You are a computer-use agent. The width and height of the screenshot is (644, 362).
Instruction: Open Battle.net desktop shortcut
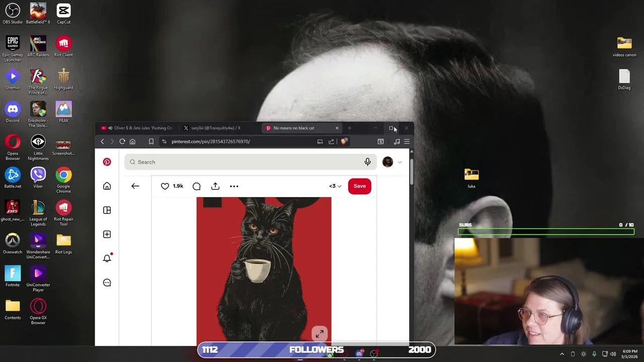tap(13, 177)
